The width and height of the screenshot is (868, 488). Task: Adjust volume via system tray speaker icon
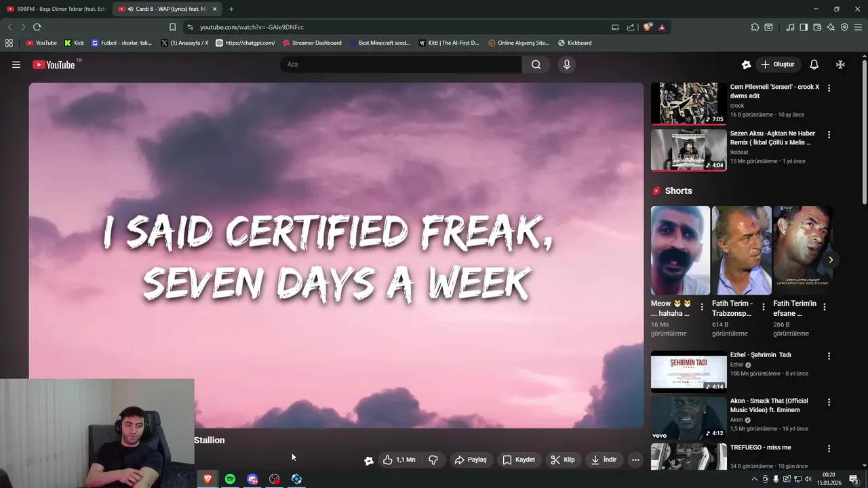click(808, 479)
